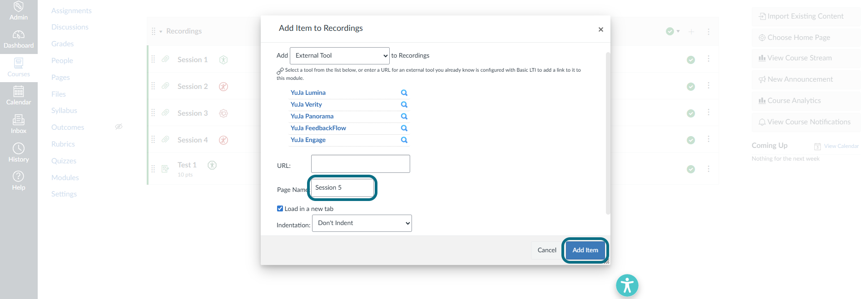Click Import Existing Content button
This screenshot has width=868, height=299.
point(806,16)
